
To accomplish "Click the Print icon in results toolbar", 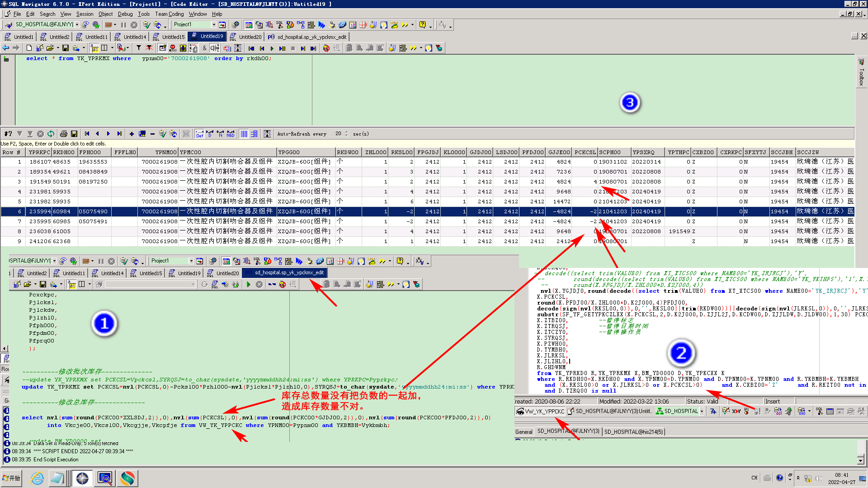I will coord(63,134).
